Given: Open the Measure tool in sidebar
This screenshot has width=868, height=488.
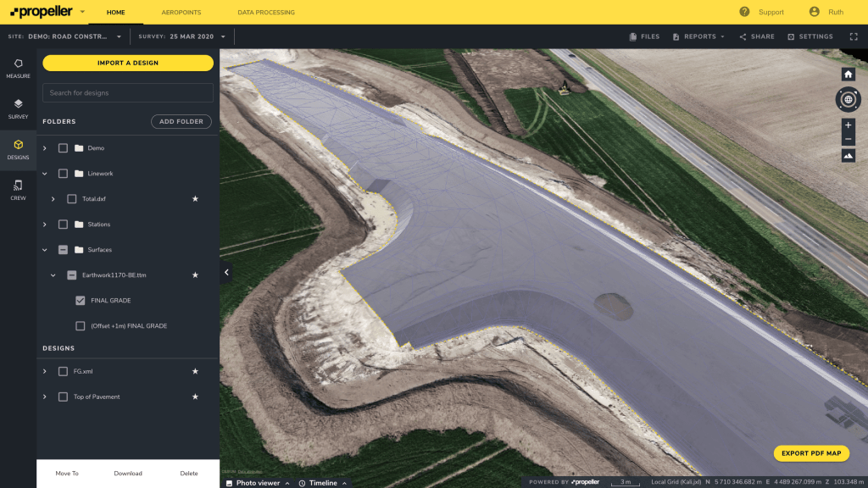Looking at the screenshot, I should [18, 68].
